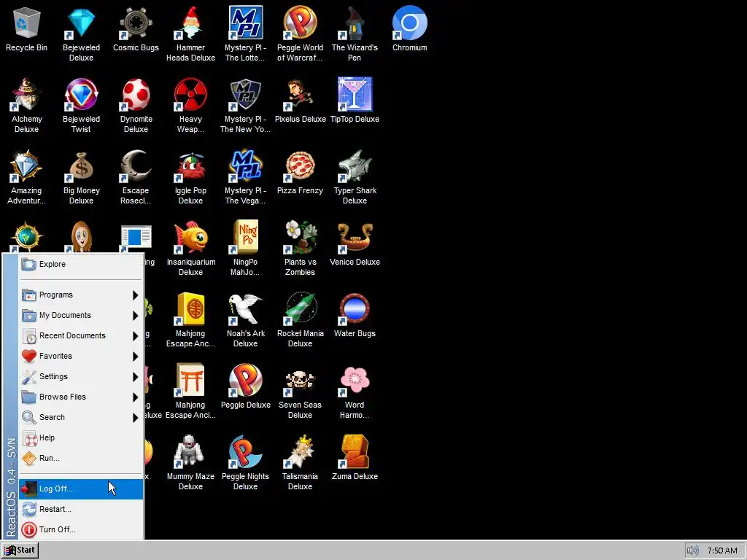747x560 pixels.
Task: Open Settings from the Start menu
Action: pyautogui.click(x=81, y=377)
